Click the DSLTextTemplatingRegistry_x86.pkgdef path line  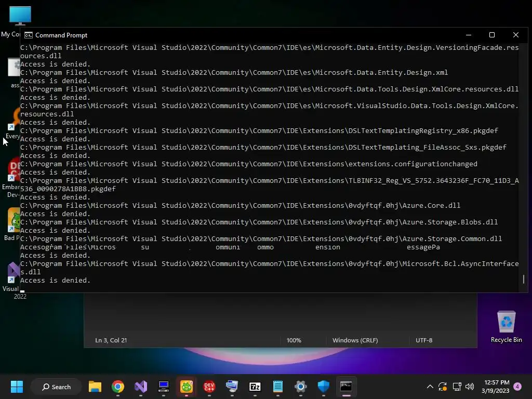pyautogui.click(x=259, y=130)
